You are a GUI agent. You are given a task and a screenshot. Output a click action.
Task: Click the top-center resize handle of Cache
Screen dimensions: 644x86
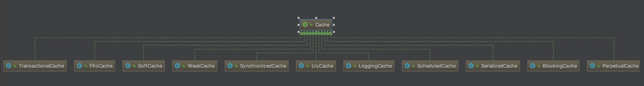(x=316, y=18)
